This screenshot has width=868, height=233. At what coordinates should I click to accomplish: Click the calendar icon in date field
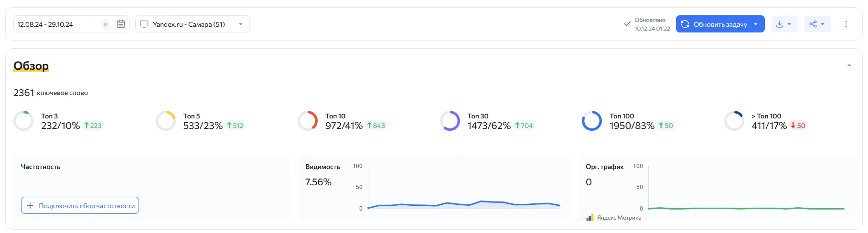coord(121,24)
